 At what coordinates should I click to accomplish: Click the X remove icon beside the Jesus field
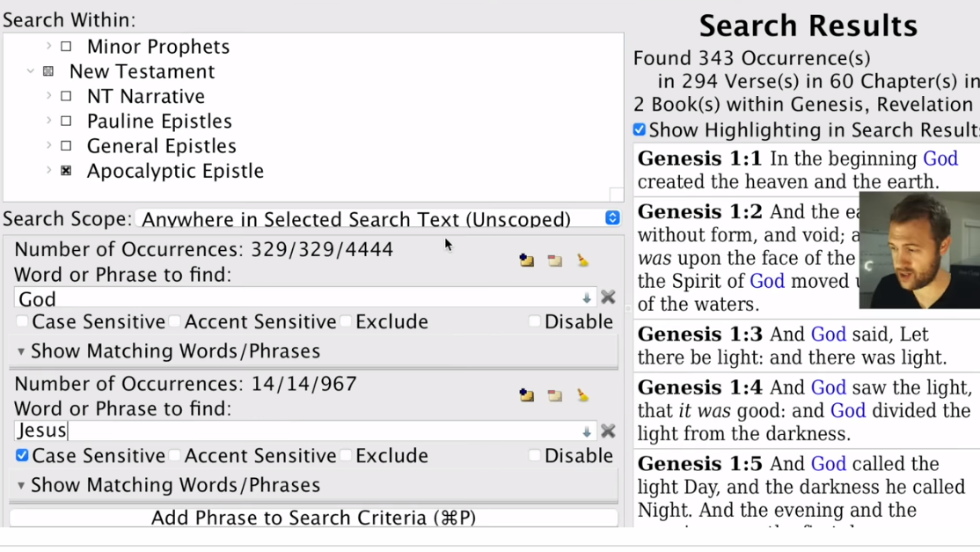pos(608,431)
